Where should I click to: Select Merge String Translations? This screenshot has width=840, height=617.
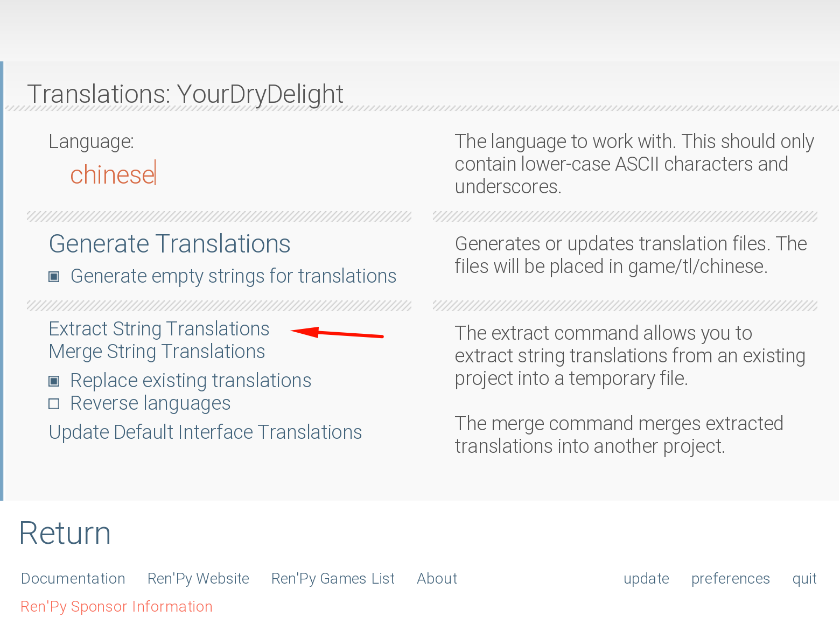point(157,352)
